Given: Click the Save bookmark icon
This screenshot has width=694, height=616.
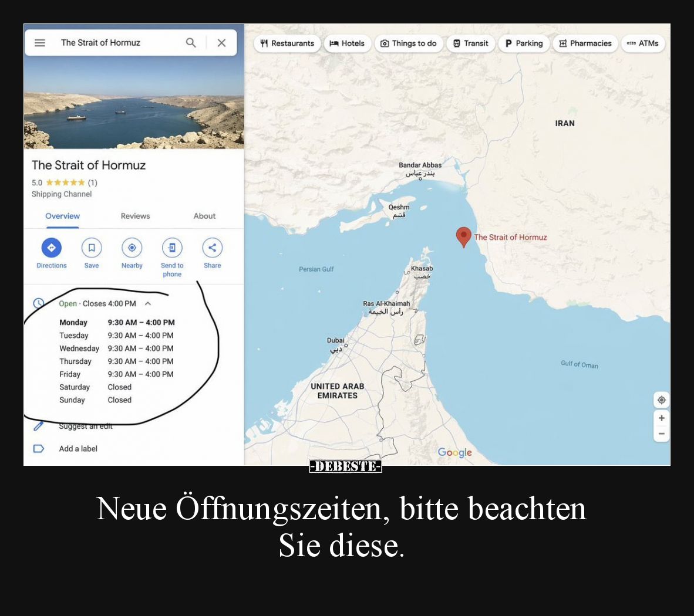Looking at the screenshot, I should (x=92, y=248).
